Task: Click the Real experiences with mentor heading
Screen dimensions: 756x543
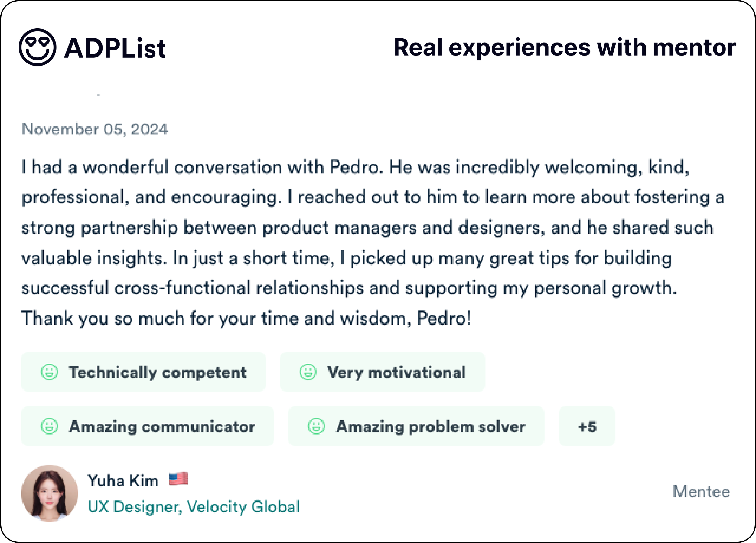Action: pyautogui.click(x=565, y=47)
